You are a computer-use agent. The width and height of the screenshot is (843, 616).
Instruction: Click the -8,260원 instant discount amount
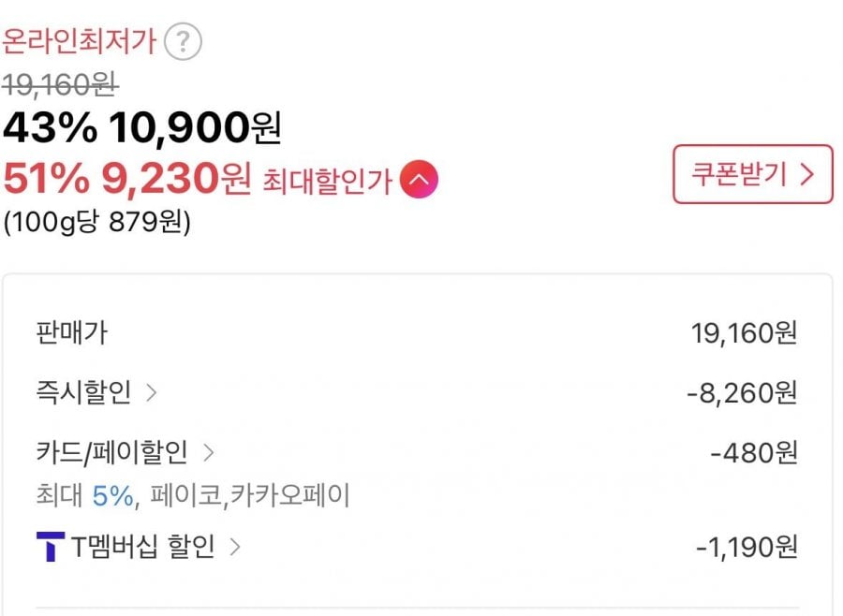pyautogui.click(x=741, y=392)
